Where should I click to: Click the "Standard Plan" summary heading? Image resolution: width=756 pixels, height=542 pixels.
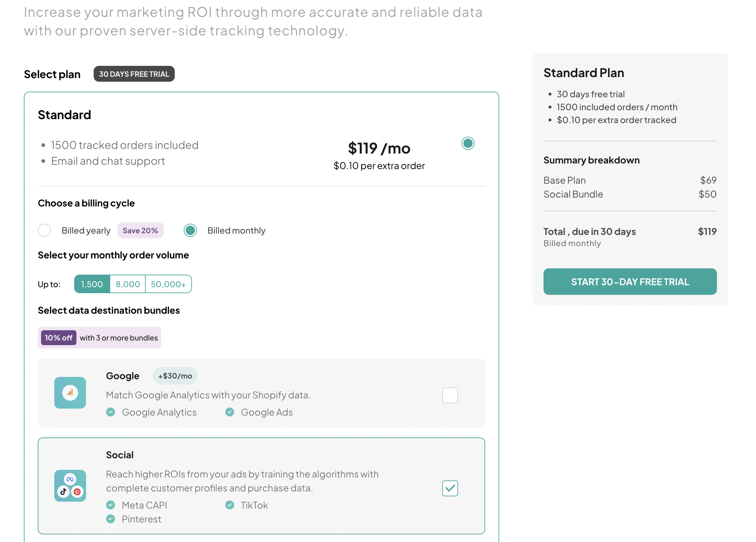(x=584, y=72)
